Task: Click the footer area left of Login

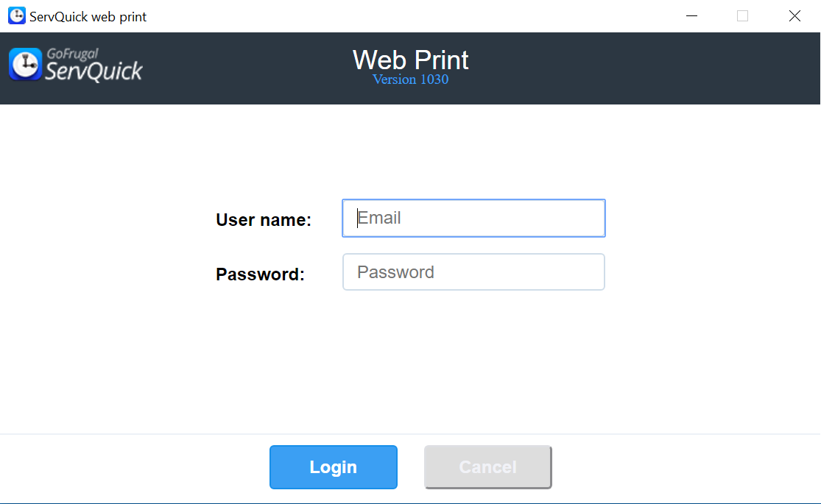Action: coord(133,467)
